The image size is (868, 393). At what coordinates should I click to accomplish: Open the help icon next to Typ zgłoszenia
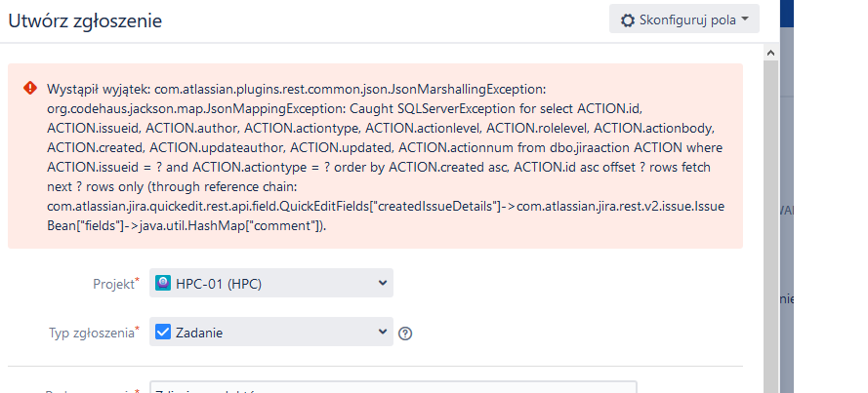pos(405,334)
